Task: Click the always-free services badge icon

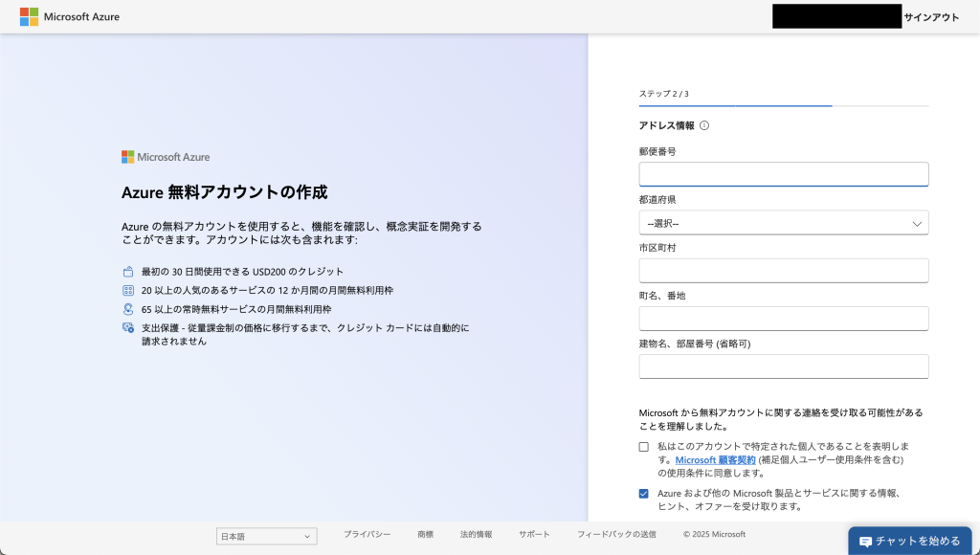Action: click(x=128, y=309)
